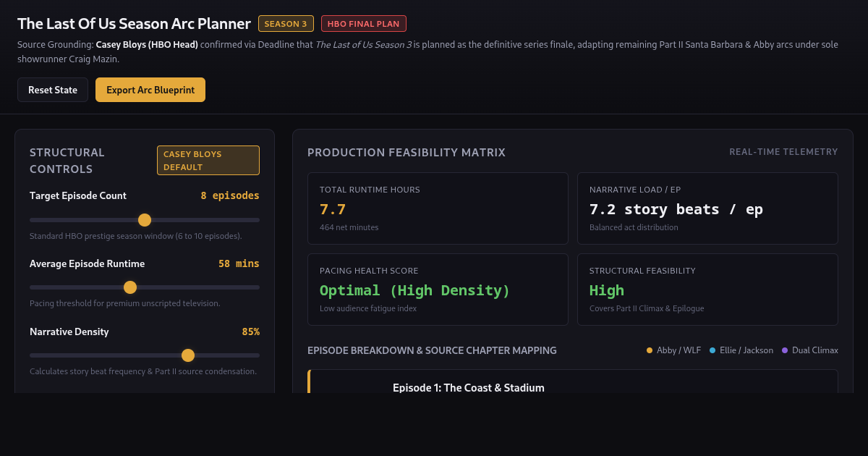Click the 85% narrative density value
The width and height of the screenshot is (868, 456).
pyautogui.click(x=250, y=332)
